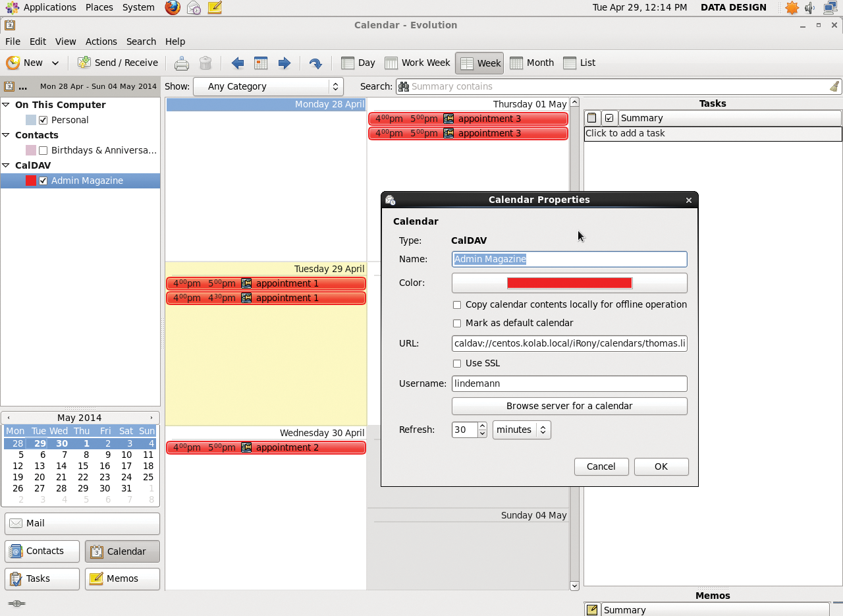
Task: Click the Delete icon in the toolbar
Action: [x=205, y=63]
